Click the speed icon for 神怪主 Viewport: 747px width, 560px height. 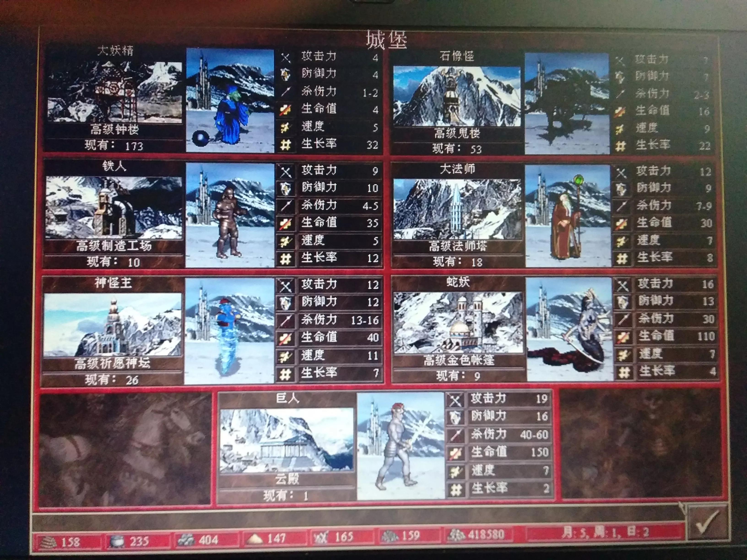click(286, 356)
